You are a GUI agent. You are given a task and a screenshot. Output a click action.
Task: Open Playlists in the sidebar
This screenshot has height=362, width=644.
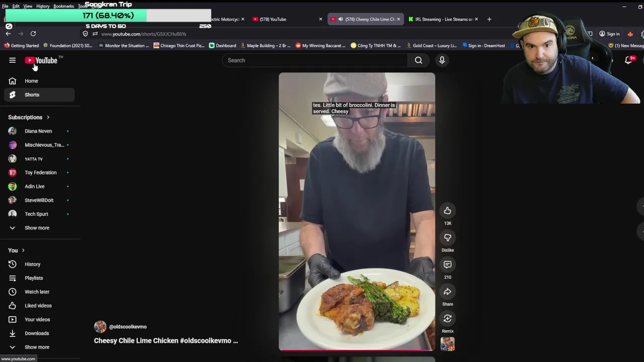click(39, 278)
